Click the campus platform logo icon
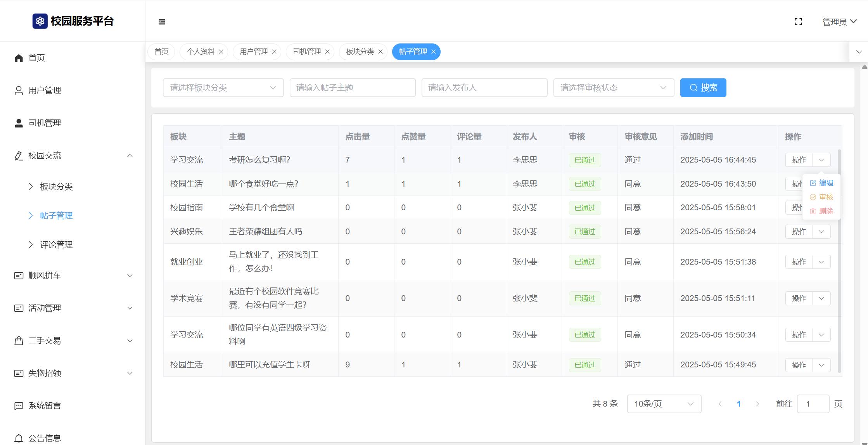This screenshot has height=445, width=868. [x=40, y=21]
